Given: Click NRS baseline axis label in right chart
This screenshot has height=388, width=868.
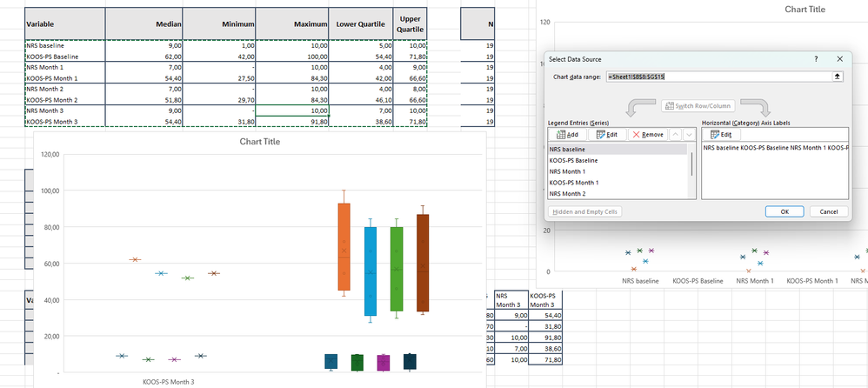Looking at the screenshot, I should click(x=640, y=281).
